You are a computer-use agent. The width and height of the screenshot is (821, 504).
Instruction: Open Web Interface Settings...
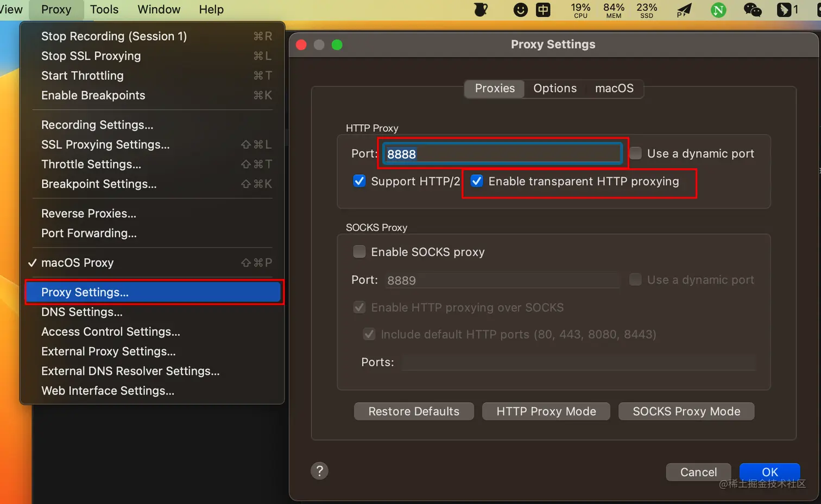coord(153,391)
